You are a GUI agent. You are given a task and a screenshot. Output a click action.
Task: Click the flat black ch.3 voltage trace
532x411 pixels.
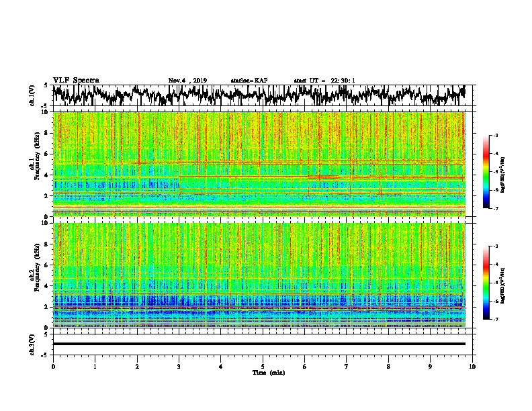click(x=259, y=344)
